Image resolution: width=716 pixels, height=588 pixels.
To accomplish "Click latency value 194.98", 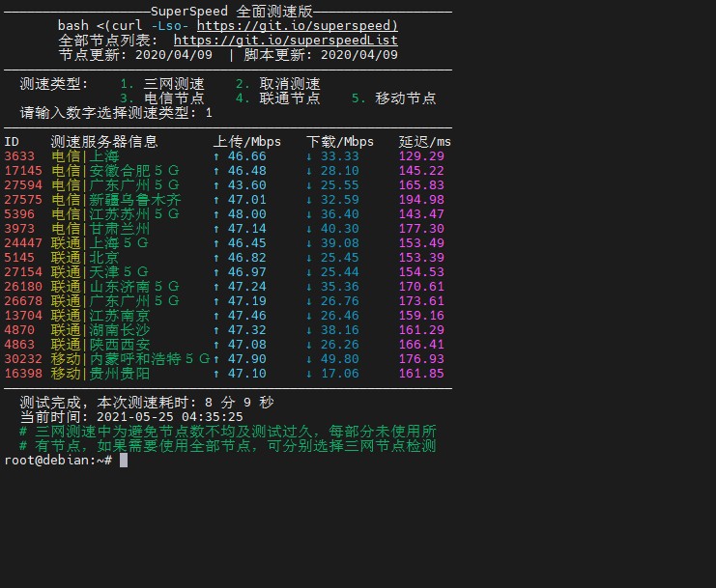I will [x=421, y=200].
